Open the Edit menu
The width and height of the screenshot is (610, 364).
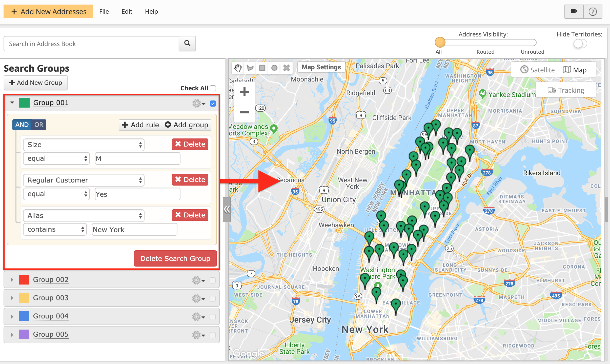coord(127,11)
